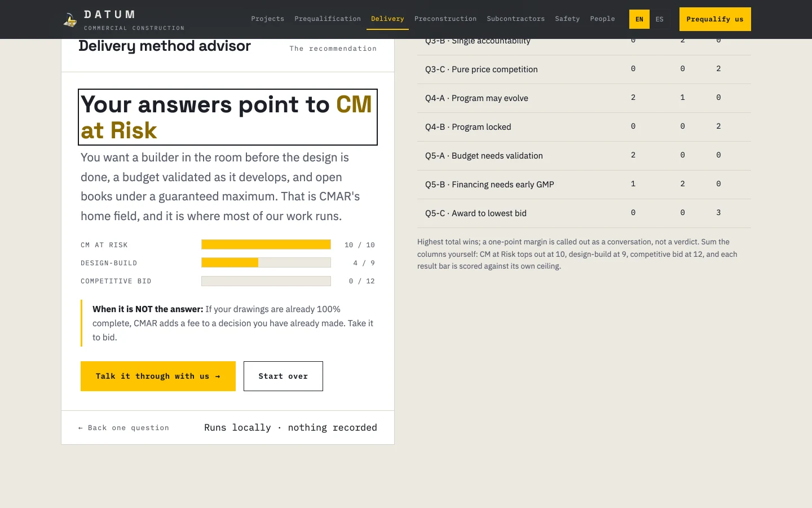This screenshot has width=812, height=508.
Task: Click the '4 / 9' Design-Build score
Action: tap(364, 263)
